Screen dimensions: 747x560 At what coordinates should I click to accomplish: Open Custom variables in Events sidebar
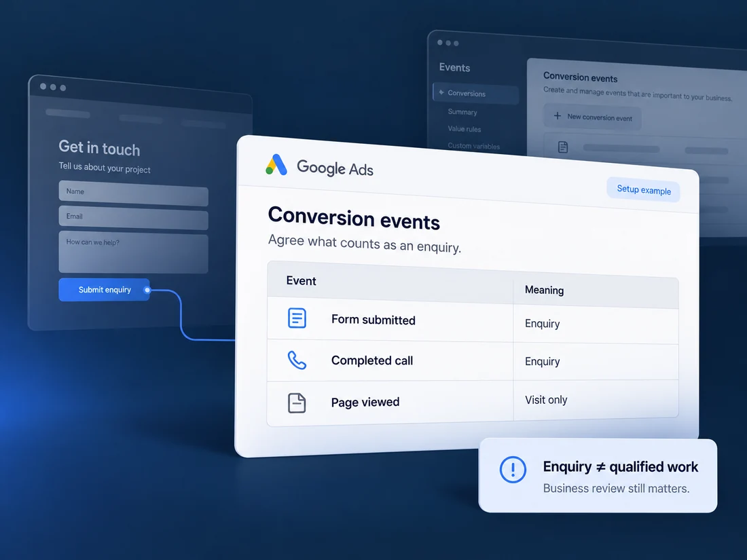click(x=473, y=146)
